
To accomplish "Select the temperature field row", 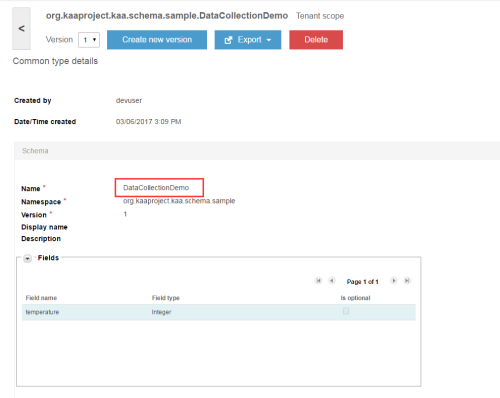I will coord(219,312).
